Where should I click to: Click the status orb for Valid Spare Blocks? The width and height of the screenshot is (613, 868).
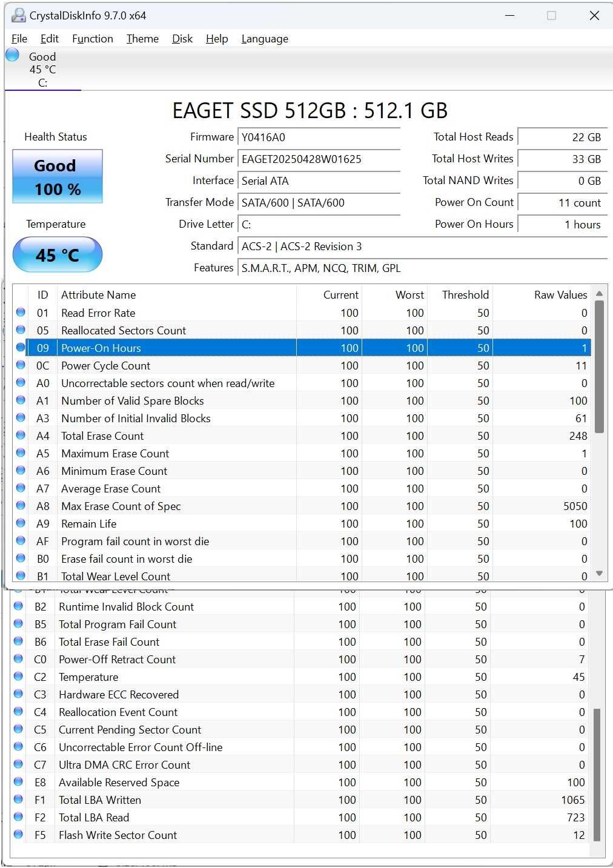21,400
